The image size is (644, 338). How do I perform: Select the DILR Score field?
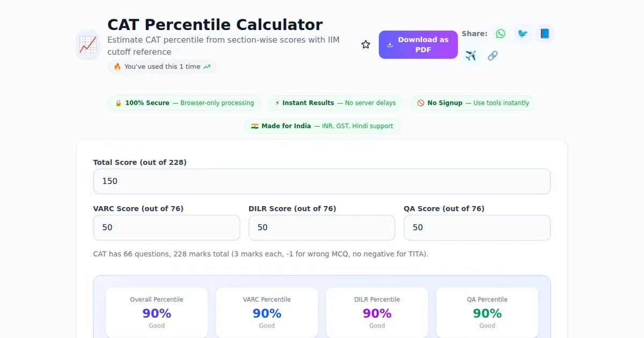(x=321, y=227)
